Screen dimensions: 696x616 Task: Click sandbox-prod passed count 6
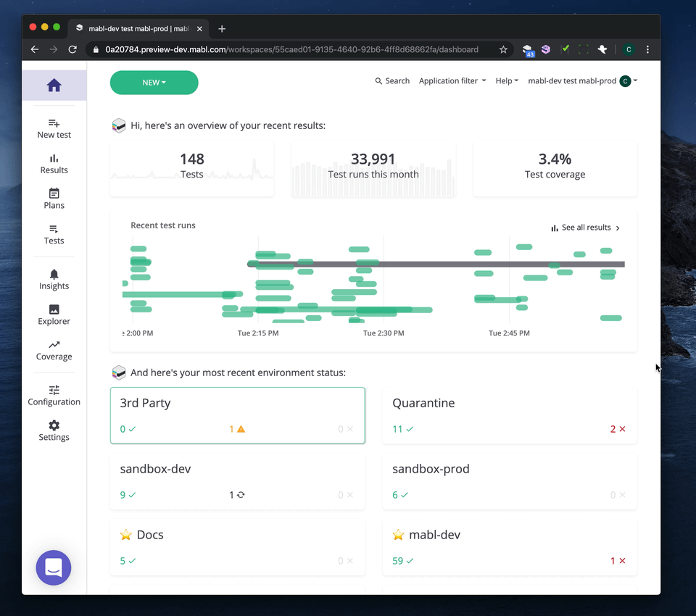coord(400,495)
